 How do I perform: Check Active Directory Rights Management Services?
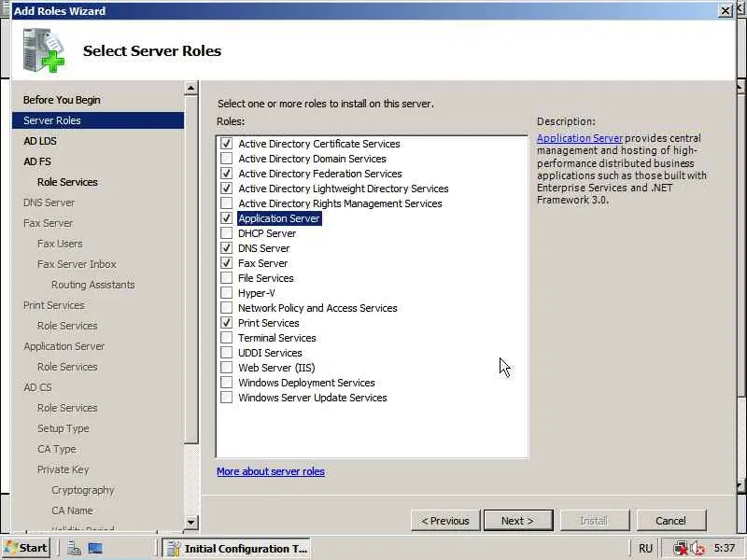[x=226, y=203]
